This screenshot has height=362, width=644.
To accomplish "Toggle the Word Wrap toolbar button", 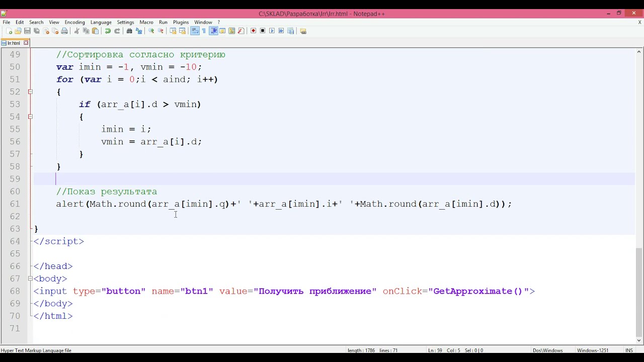I will click(x=195, y=31).
